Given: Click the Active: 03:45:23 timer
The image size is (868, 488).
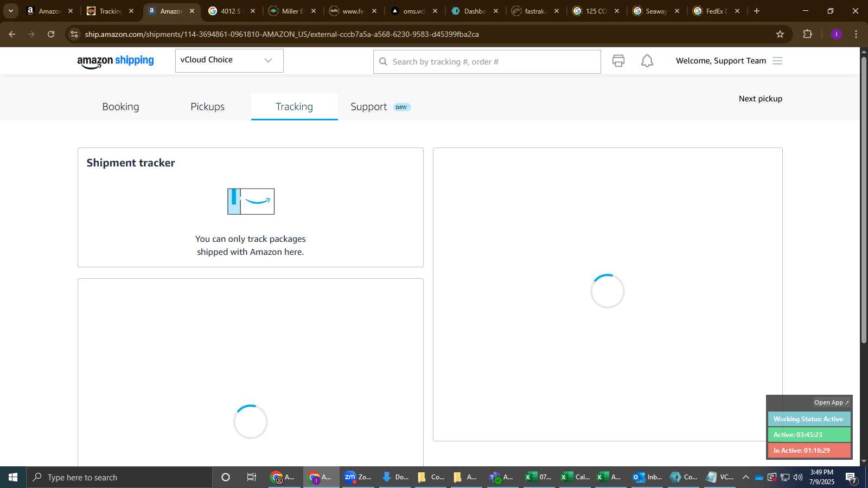Looking at the screenshot, I should tap(809, 435).
